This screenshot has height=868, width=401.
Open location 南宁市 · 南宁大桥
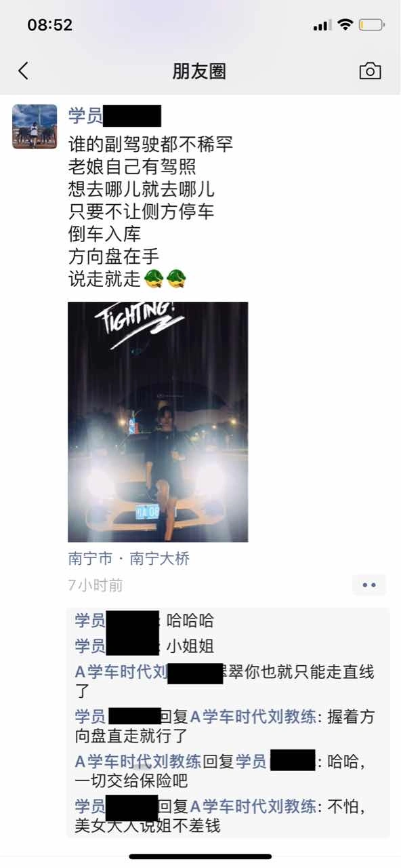(x=129, y=559)
